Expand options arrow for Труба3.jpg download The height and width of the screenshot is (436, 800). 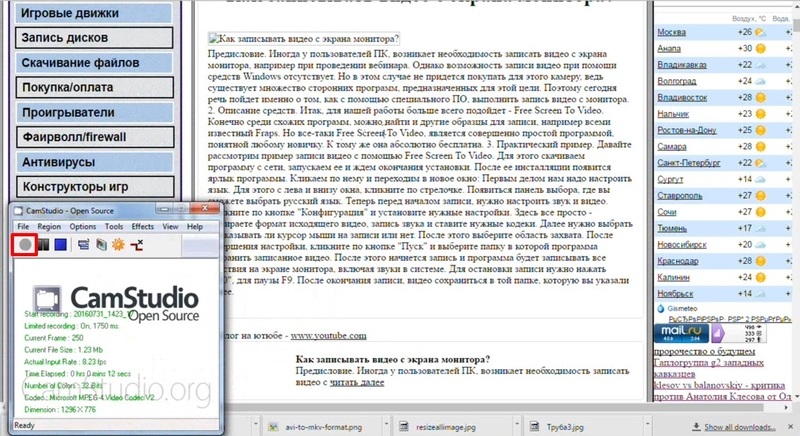pyautogui.click(x=647, y=424)
